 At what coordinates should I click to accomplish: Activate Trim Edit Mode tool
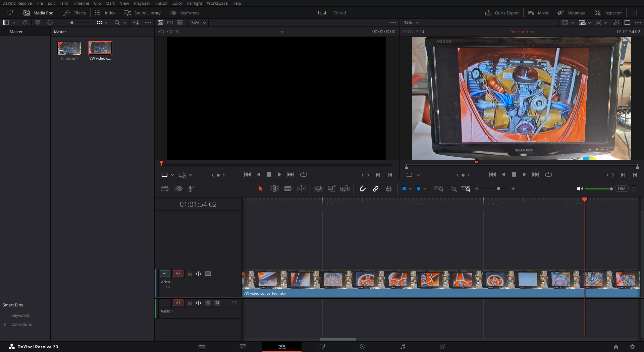point(274,189)
